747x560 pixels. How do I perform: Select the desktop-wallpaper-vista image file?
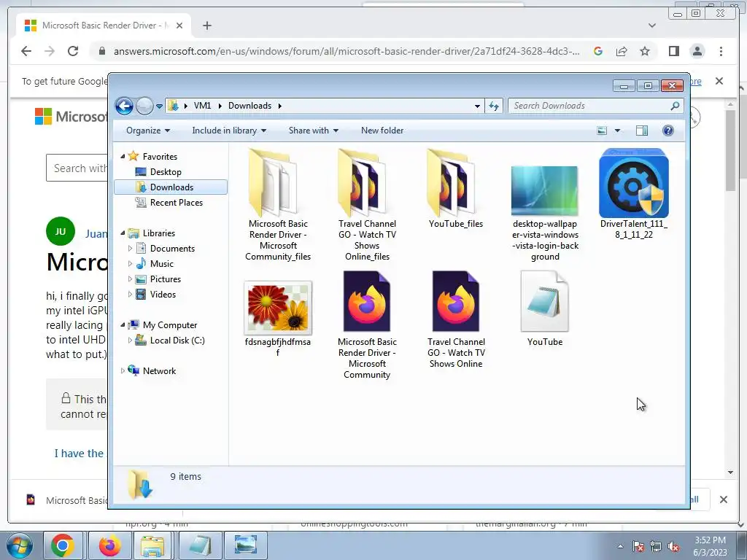click(x=544, y=213)
